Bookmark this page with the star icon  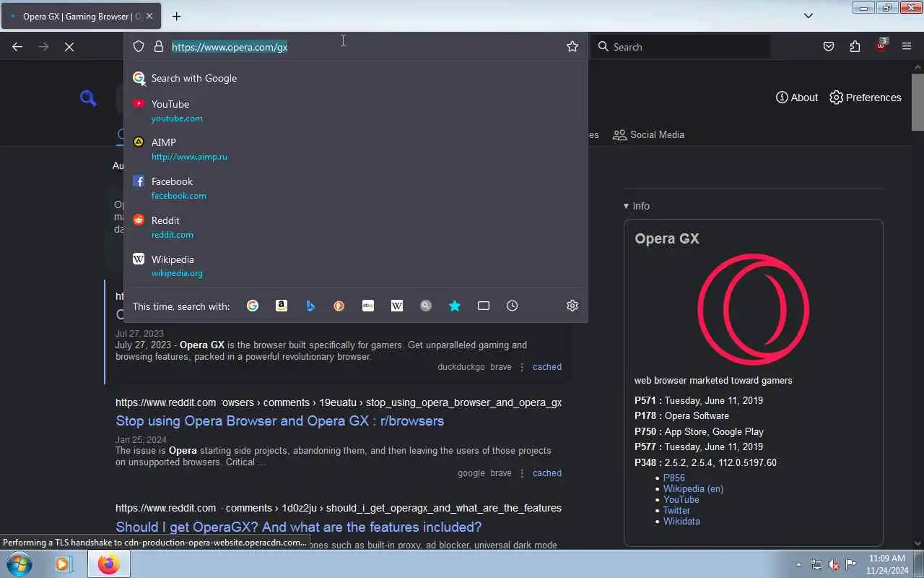coord(572,46)
